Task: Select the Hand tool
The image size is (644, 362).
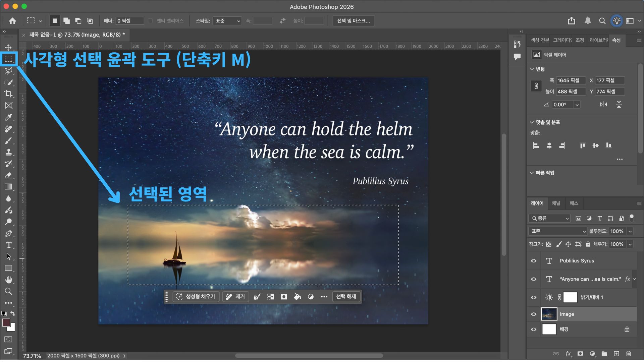Action: pos(9,280)
